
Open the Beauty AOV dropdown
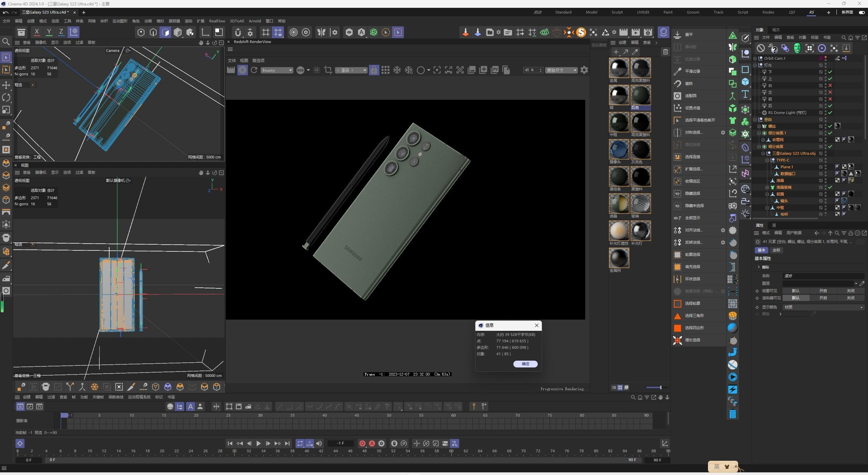click(277, 70)
